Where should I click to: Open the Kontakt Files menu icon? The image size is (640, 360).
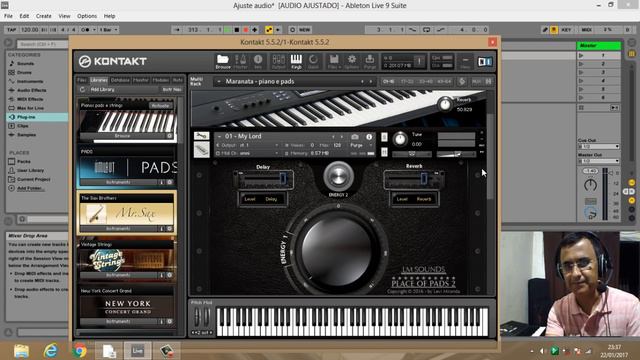point(334,62)
